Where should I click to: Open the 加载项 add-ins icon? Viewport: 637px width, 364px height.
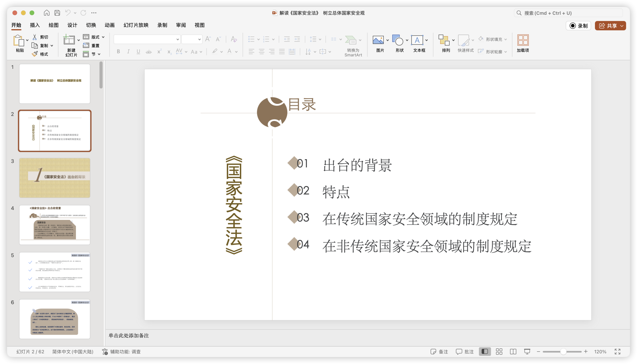523,40
